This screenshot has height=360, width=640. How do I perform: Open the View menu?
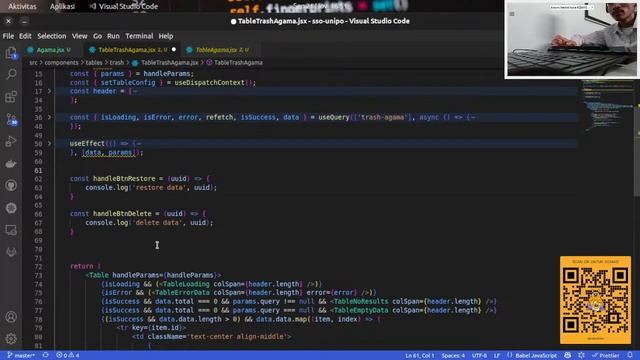80,36
